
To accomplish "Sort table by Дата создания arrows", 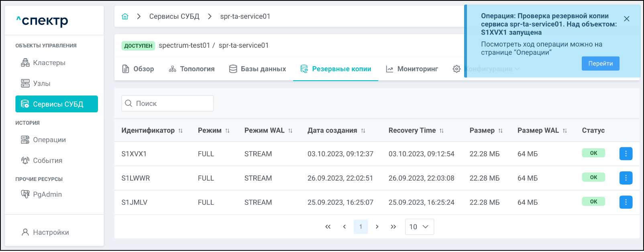I will click(363, 131).
